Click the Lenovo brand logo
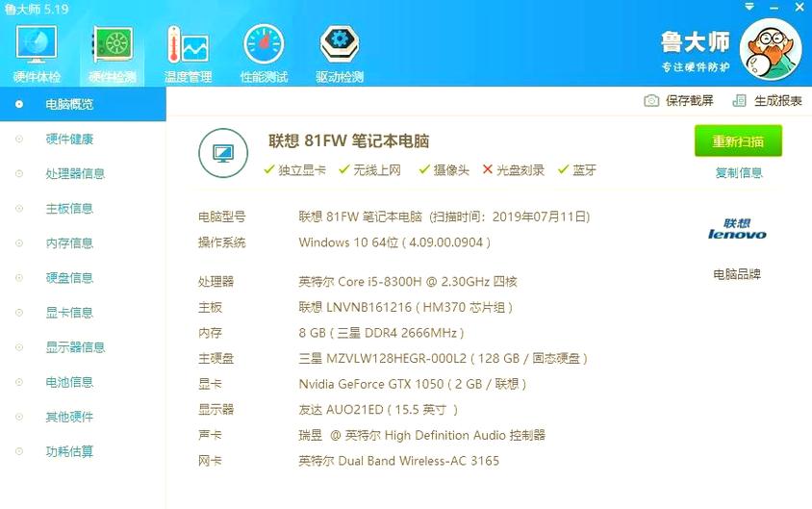812x509 pixels. pyautogui.click(x=737, y=228)
